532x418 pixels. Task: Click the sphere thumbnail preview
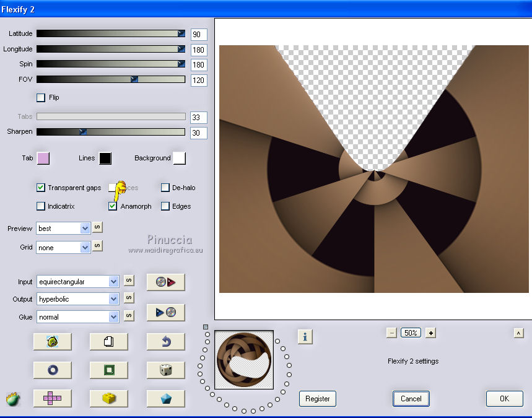[244, 360]
